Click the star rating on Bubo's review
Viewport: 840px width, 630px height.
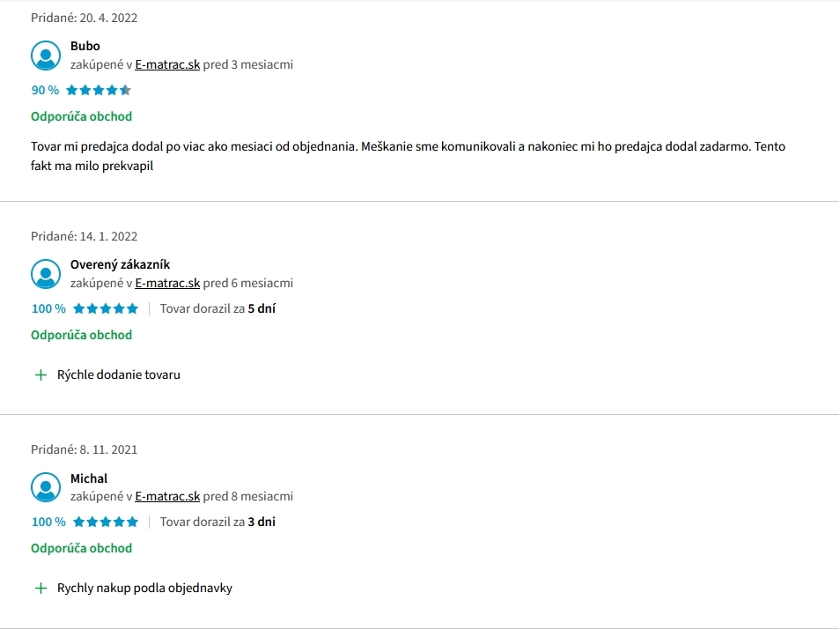tap(99, 90)
